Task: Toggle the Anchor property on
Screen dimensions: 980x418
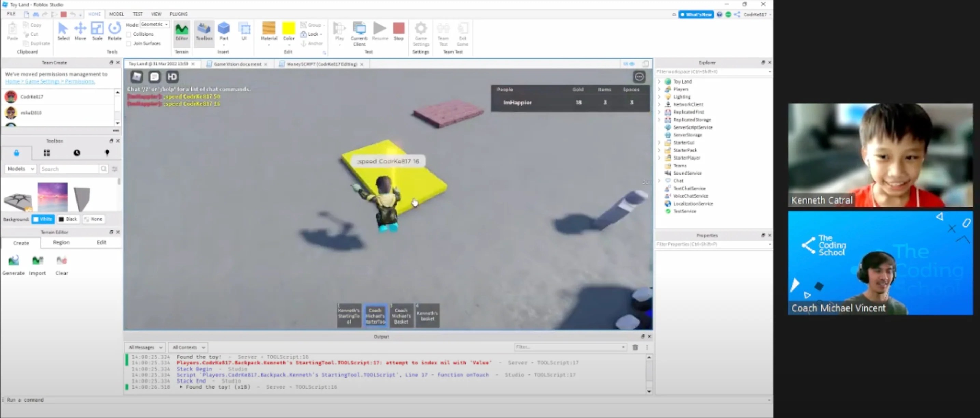Action: click(312, 43)
